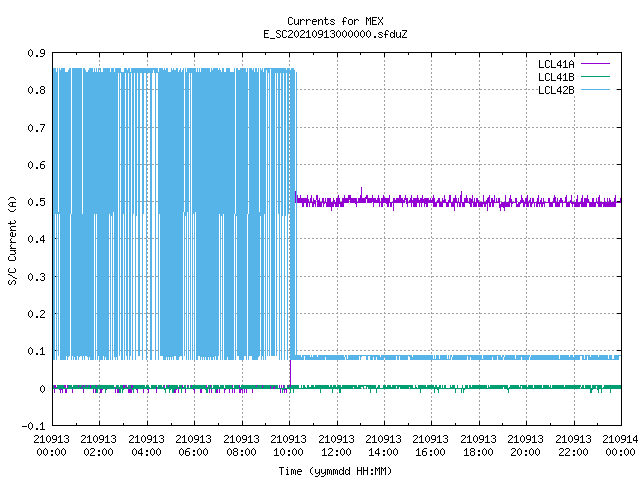Click the blue LCL42B flat trace after 12:00

coord(480,358)
